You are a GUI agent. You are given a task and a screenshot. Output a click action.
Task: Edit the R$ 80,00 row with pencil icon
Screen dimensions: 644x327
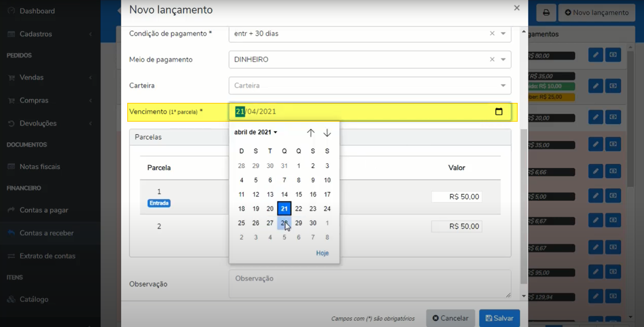(595, 55)
